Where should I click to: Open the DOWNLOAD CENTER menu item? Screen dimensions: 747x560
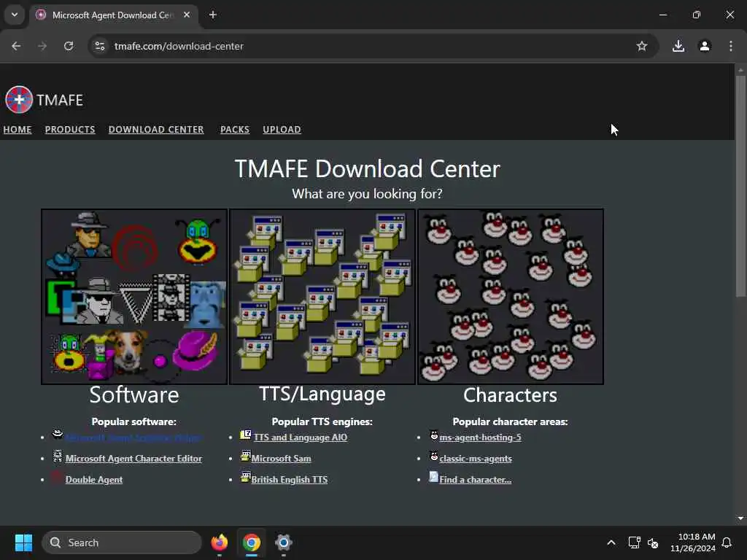click(x=156, y=130)
